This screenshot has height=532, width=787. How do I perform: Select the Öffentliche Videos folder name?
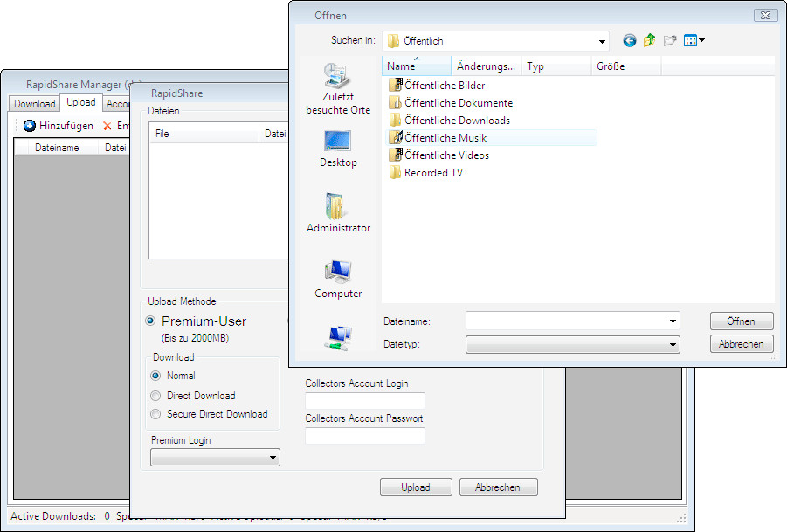446,155
